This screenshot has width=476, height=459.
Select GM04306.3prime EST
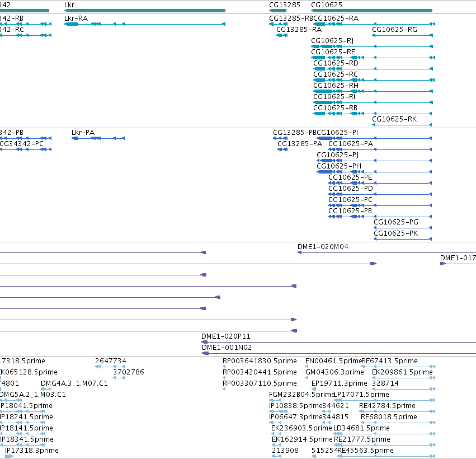pyautogui.click(x=307, y=378)
